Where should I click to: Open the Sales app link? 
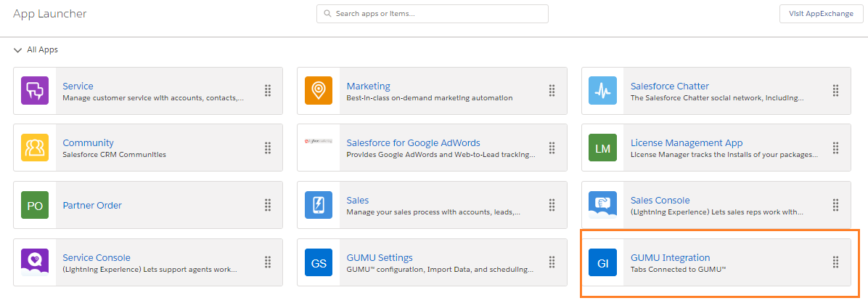[358, 200]
